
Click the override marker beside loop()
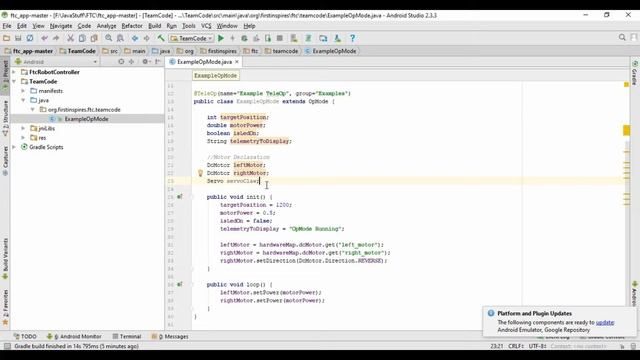coord(180,284)
